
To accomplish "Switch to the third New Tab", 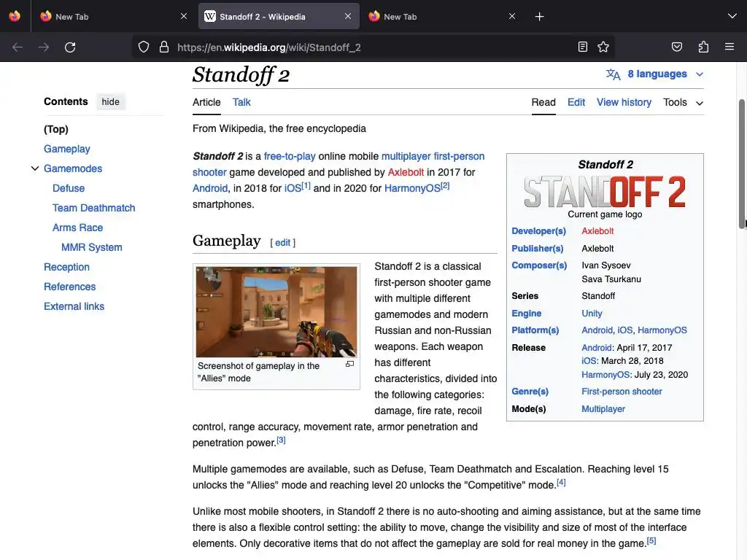I will [x=441, y=16].
